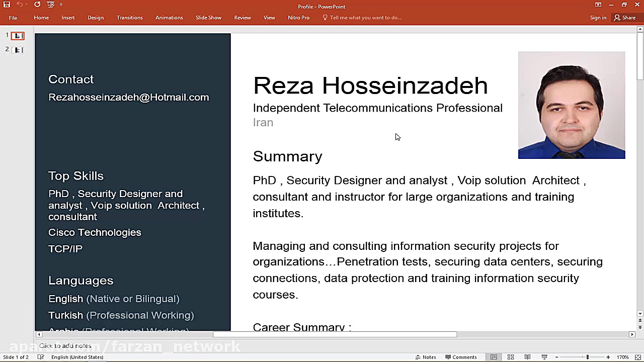Click the Cisco Technologies text

tap(95, 232)
